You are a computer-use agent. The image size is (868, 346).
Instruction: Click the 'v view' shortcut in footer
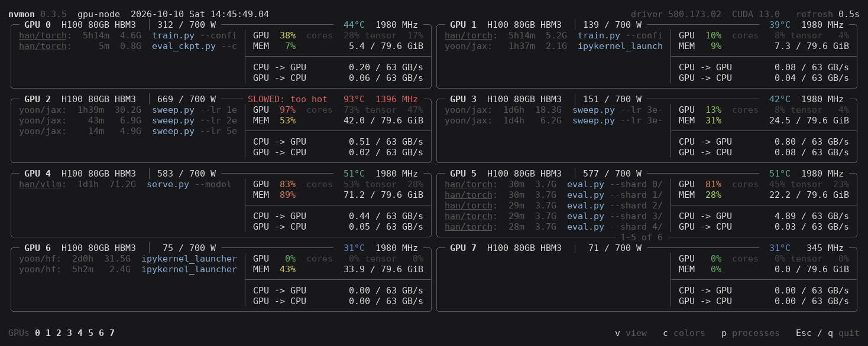(631, 333)
